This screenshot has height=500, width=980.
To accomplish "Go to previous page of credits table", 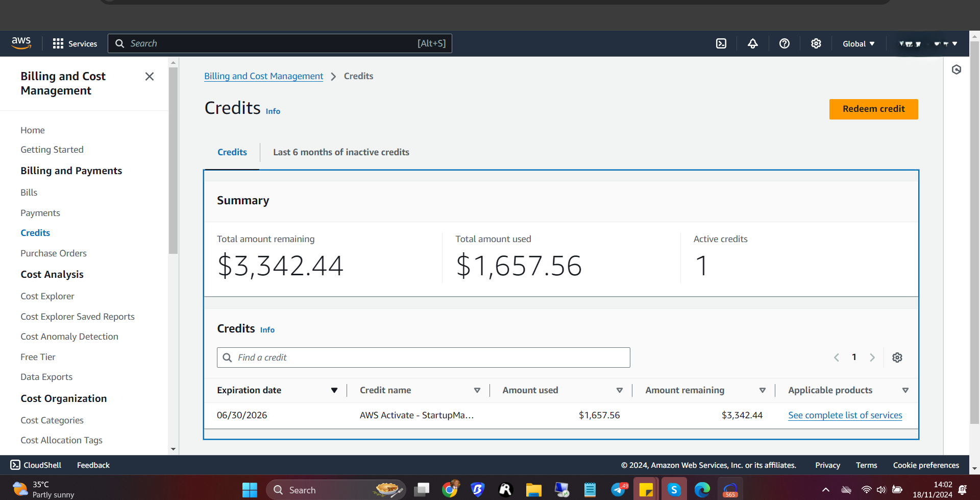I will [837, 358].
